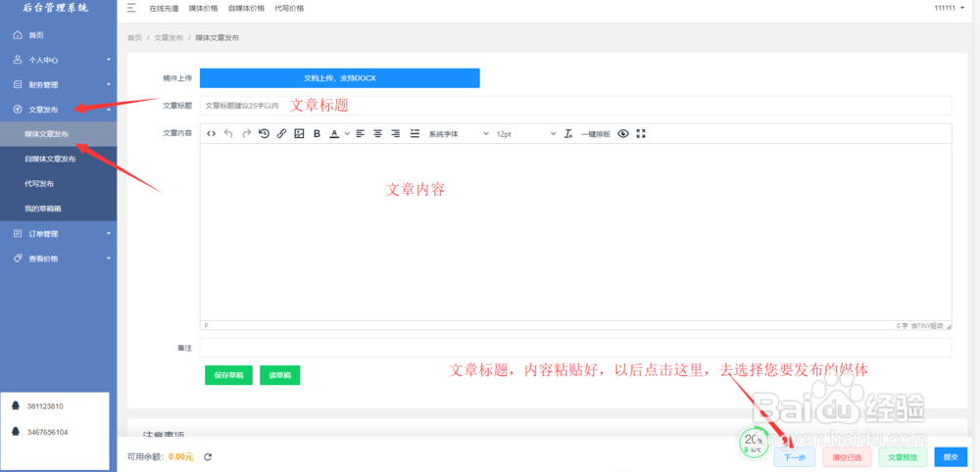
Task: Expand 订单管理 in the sidebar
Action: pos(58,233)
